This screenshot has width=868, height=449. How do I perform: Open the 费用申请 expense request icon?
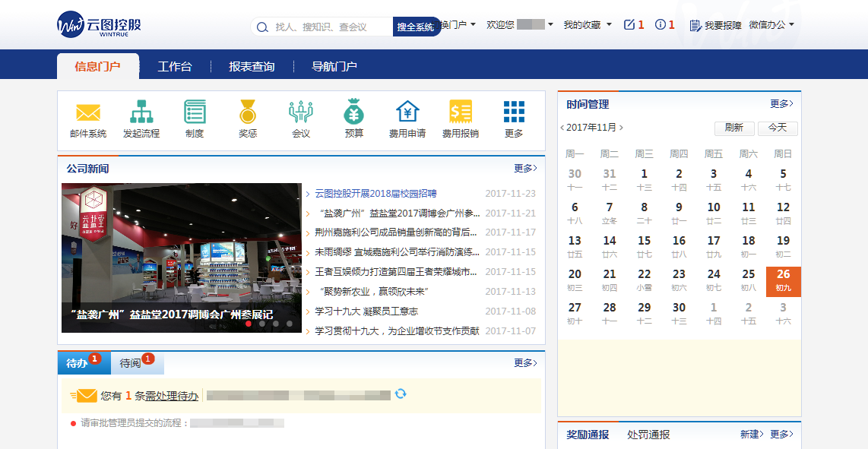point(407,112)
